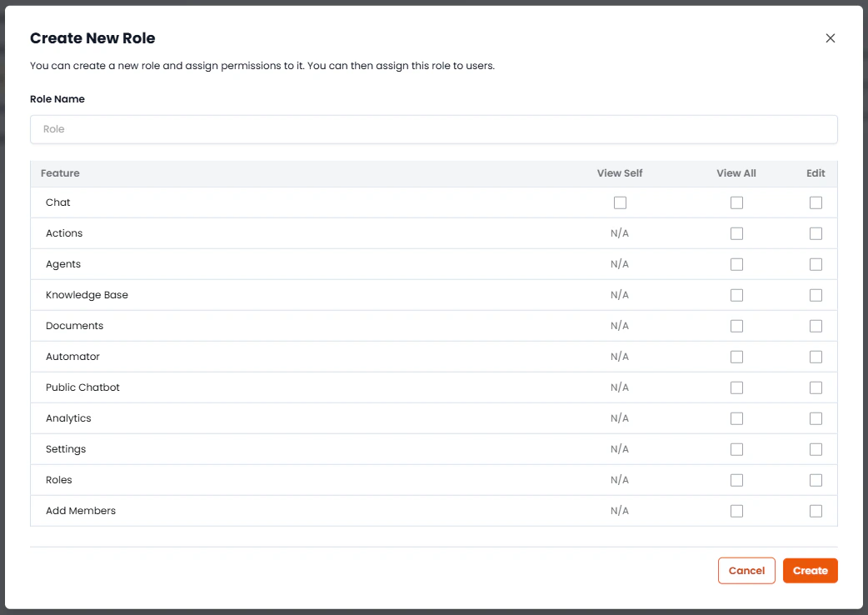This screenshot has height=615, width=868.
Task: Enable Edit permission for Knowledge Base
Action: tap(816, 295)
